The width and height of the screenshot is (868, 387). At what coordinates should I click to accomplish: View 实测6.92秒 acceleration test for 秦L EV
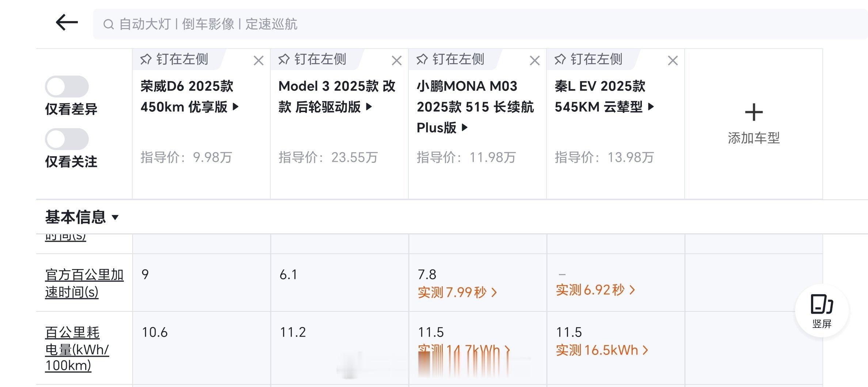click(x=595, y=290)
